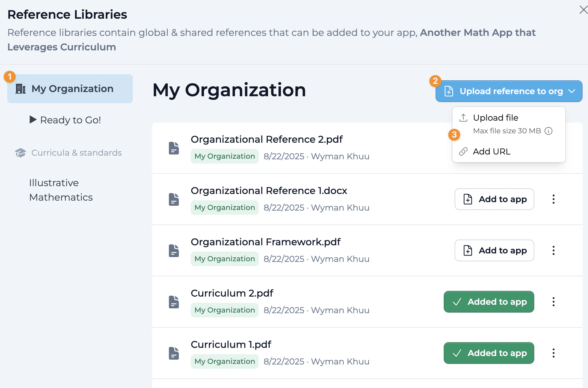Click the building icon beside My Organization sidebar entry
The width and height of the screenshot is (588, 388).
tap(20, 88)
